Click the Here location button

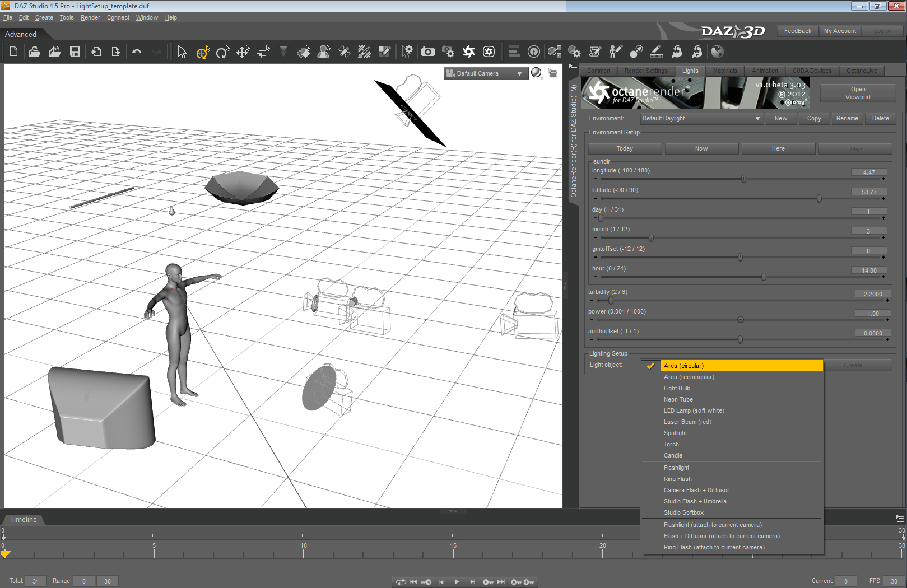778,149
